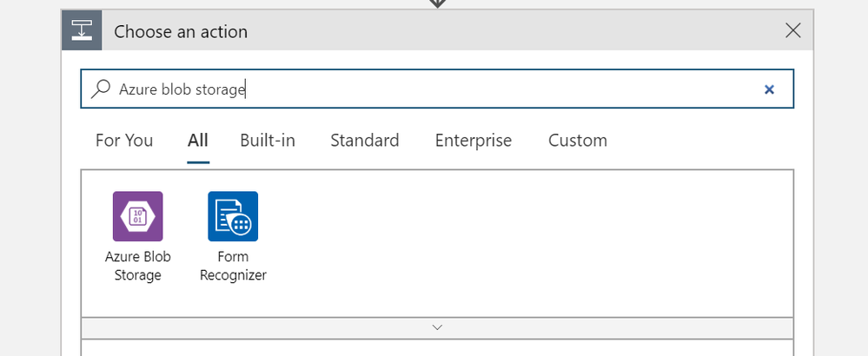Collapse the connector list with the chevron
The image size is (868, 356).
point(437,327)
